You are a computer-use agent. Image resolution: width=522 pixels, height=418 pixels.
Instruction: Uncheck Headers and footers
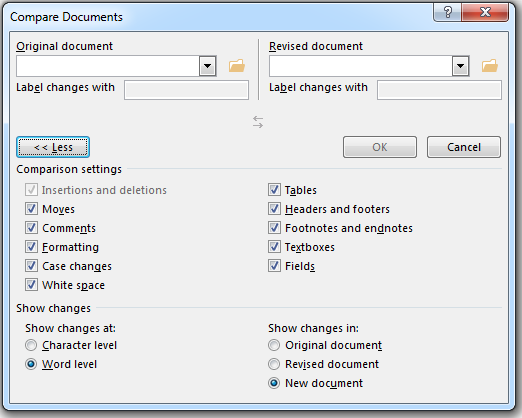[x=274, y=209]
